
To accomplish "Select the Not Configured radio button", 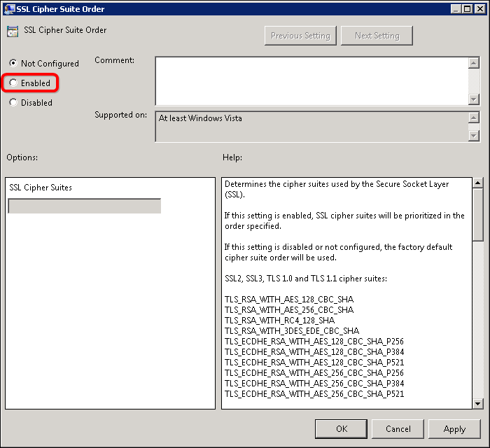I will (13, 64).
